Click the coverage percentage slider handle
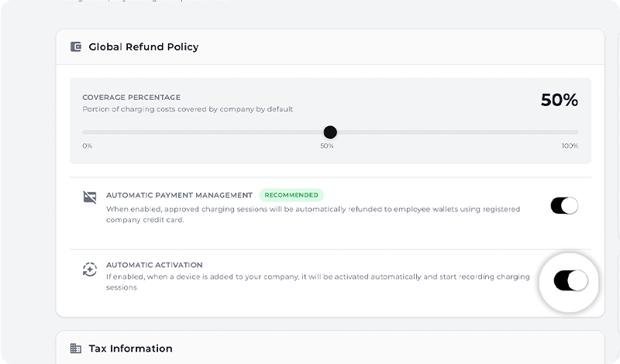620x364 pixels. pyautogui.click(x=330, y=132)
